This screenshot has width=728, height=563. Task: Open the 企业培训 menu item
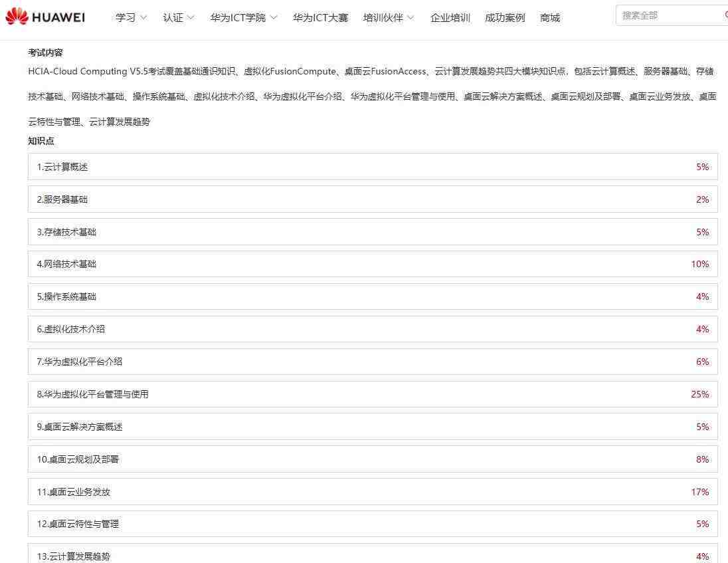[450, 18]
